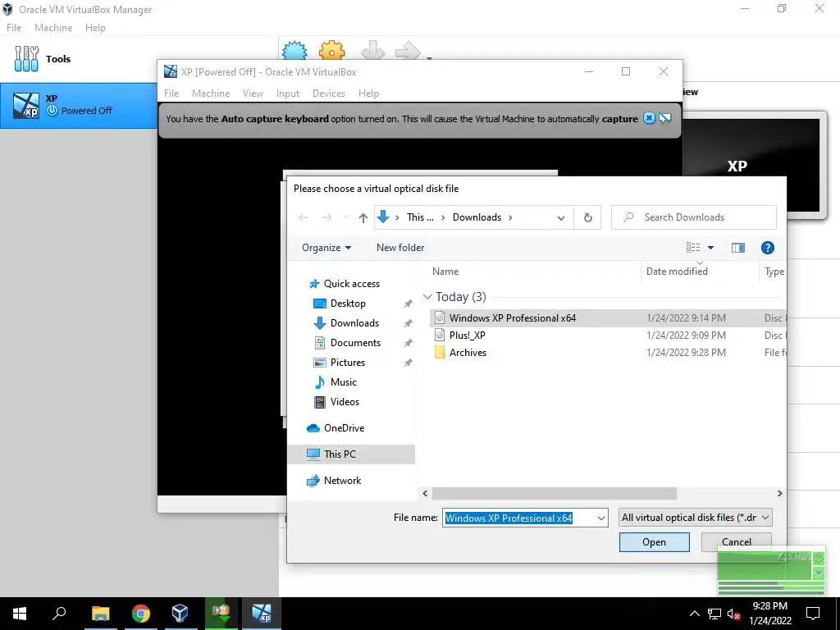Click the This PC breadcrumb segment

(420, 217)
